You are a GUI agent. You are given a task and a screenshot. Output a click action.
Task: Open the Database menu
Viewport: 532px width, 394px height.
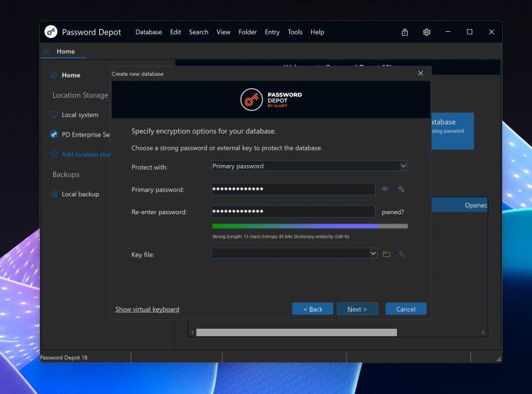[x=148, y=32]
